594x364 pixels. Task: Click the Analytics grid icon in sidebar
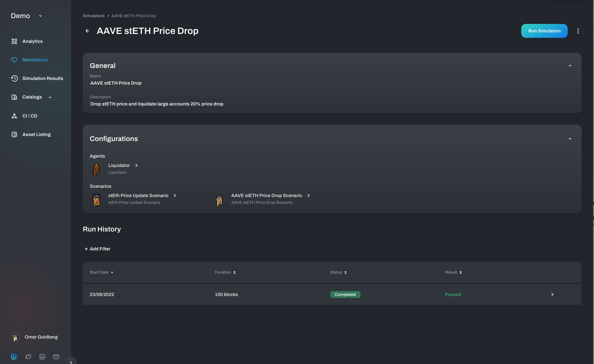coord(14,41)
